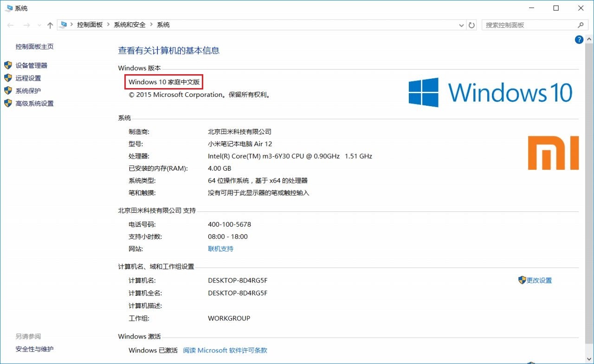
Task: Click shield icon beside 远程设置
Action: click(8, 78)
